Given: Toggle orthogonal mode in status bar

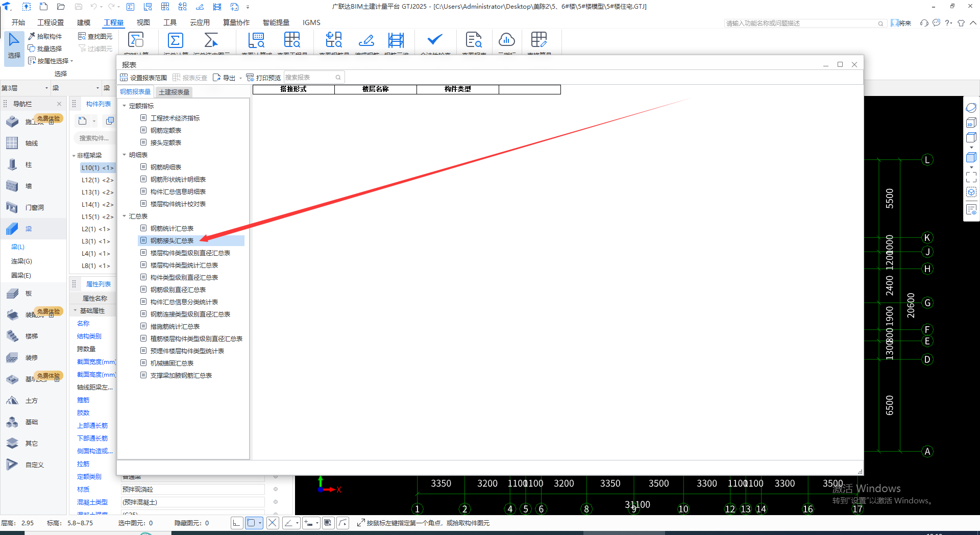Looking at the screenshot, I should pos(236,523).
